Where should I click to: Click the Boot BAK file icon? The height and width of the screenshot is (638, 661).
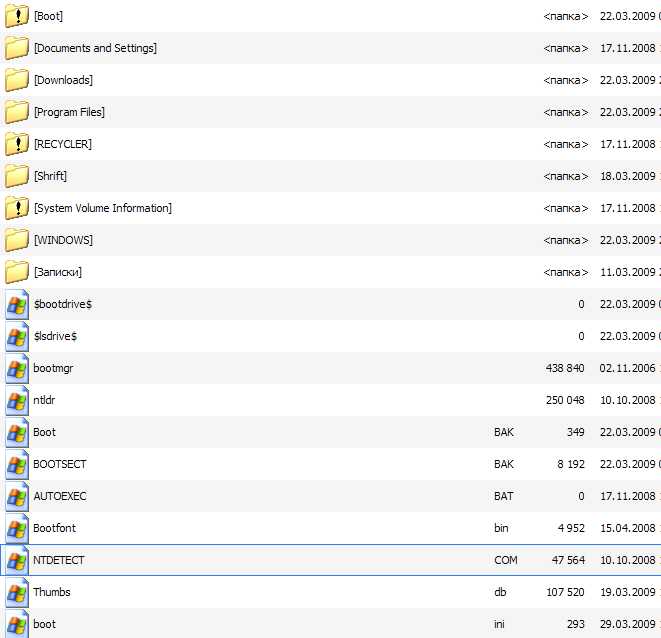click(17, 433)
